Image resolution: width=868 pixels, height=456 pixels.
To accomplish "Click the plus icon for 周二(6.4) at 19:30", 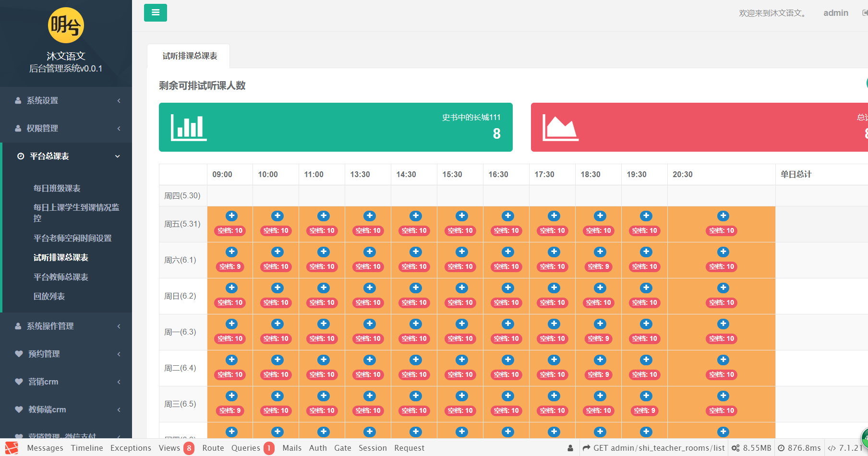I will 646,360.
